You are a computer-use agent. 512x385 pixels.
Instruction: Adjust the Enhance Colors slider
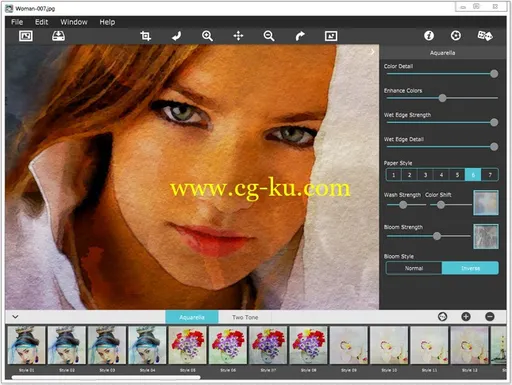pyautogui.click(x=442, y=98)
